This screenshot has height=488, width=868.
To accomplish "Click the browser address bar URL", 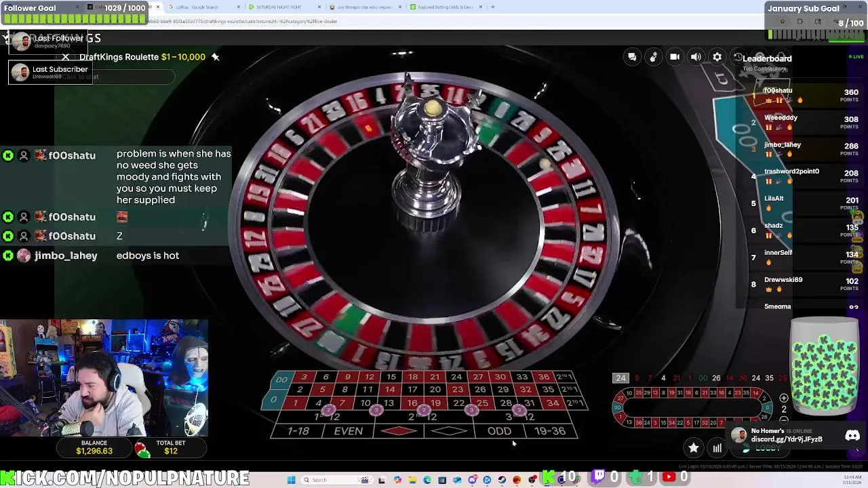I will point(242,21).
